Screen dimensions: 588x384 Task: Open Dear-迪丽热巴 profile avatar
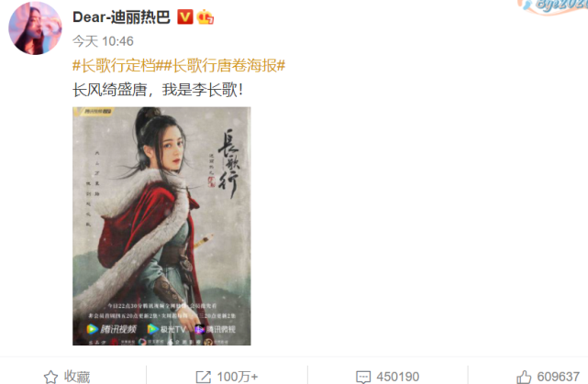[35, 28]
